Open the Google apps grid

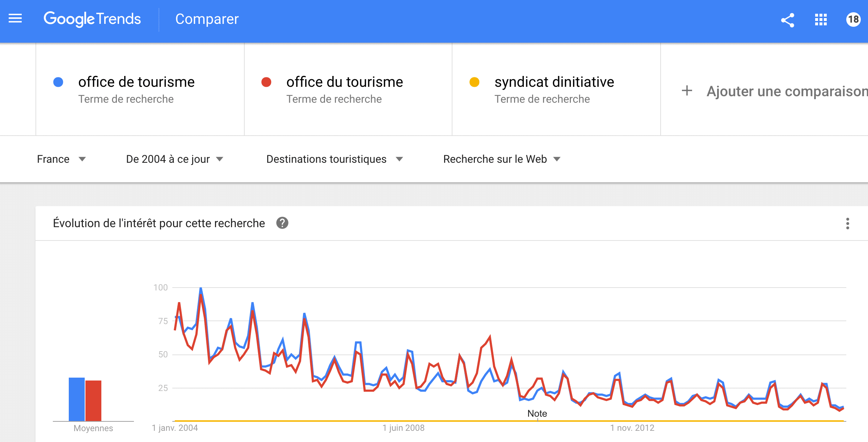[x=821, y=20]
